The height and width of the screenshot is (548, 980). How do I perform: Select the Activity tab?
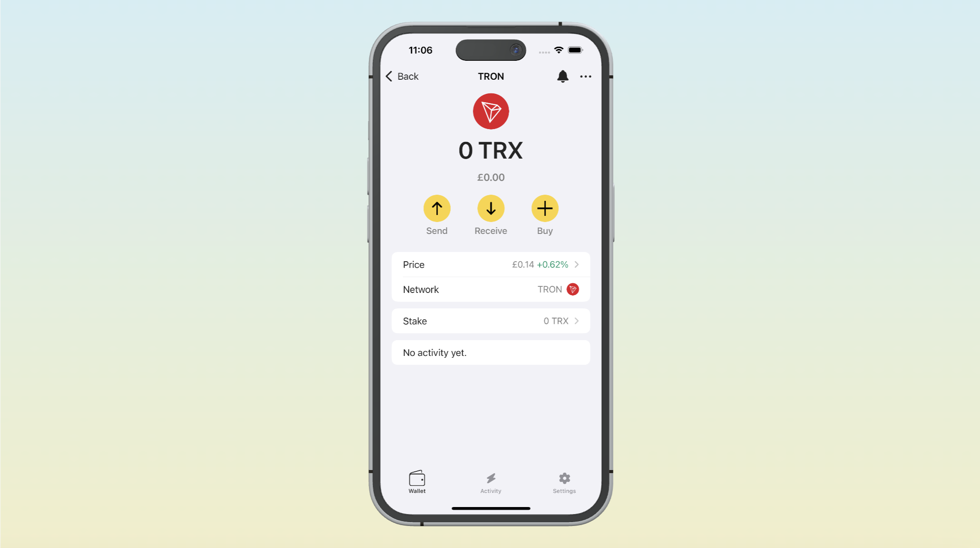click(491, 482)
